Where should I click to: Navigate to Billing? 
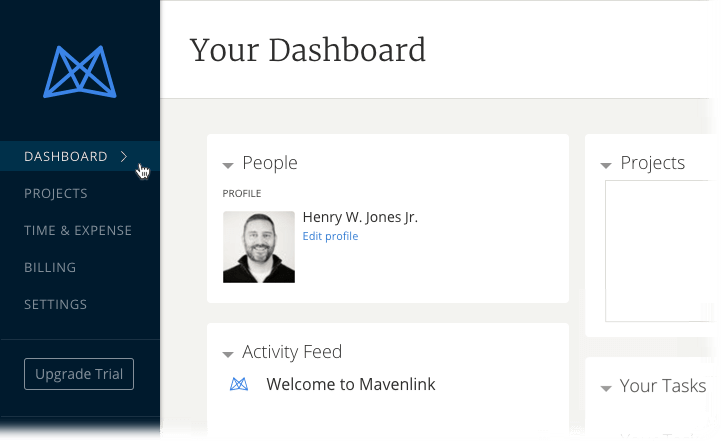point(50,267)
